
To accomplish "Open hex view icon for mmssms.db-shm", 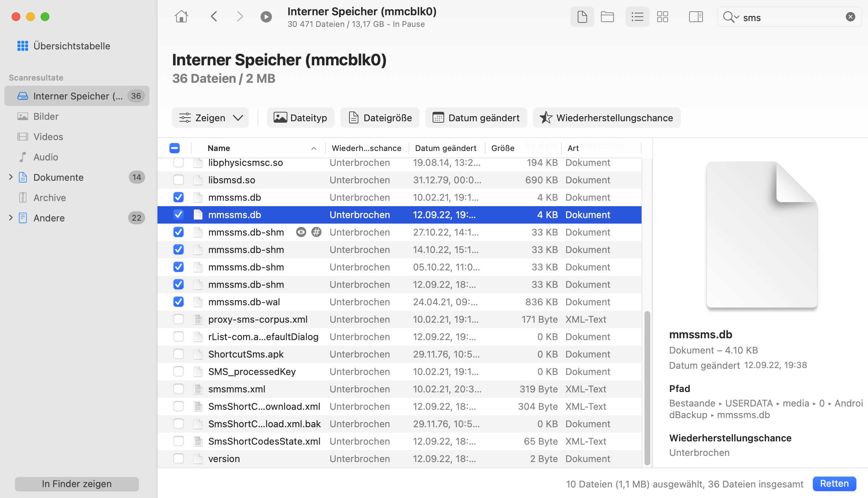I will coord(316,232).
